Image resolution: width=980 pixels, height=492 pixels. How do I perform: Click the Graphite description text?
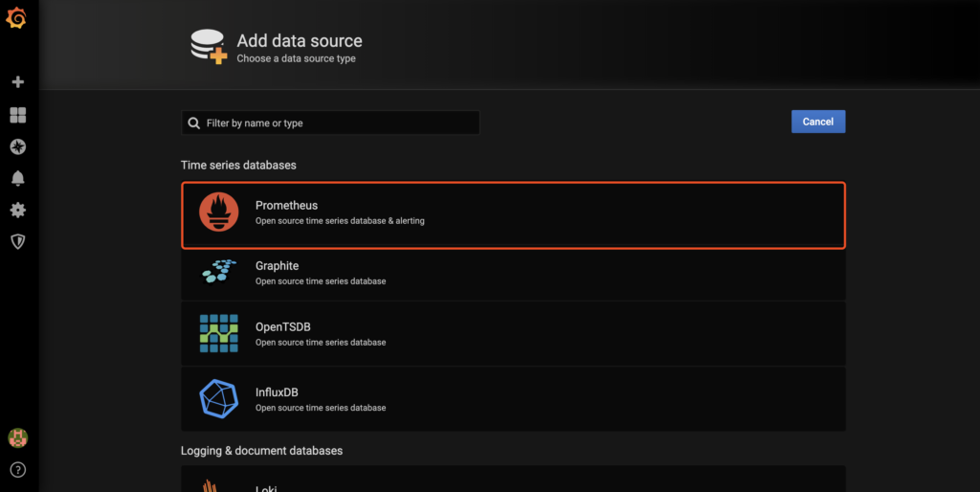click(x=321, y=281)
